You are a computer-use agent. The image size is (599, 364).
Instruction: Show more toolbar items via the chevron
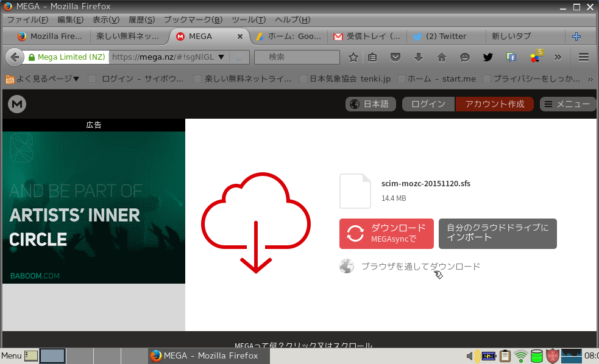click(558, 57)
